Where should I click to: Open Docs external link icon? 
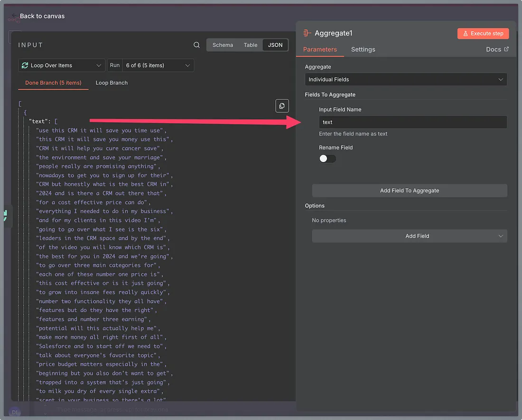(506, 49)
